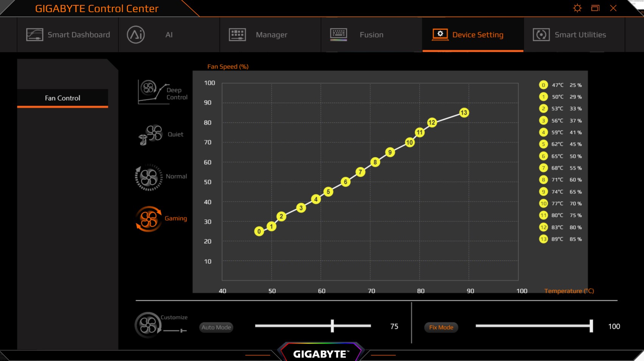Click curve point 5 on the graph

click(x=328, y=192)
